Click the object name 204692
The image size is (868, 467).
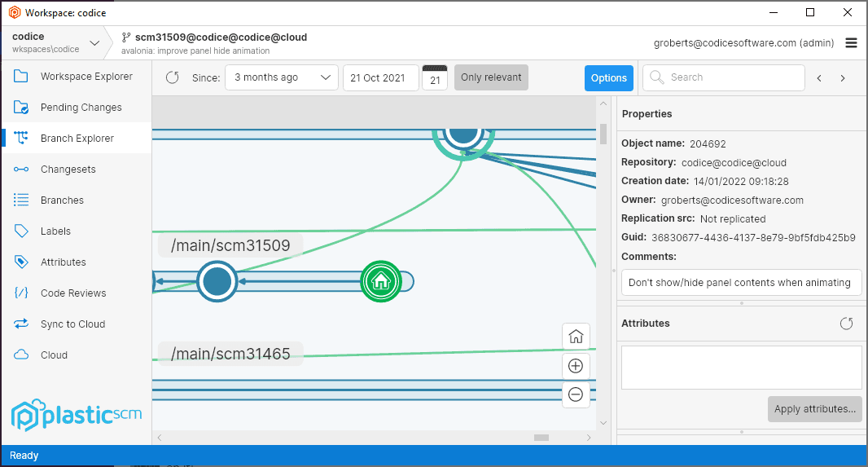pos(708,144)
